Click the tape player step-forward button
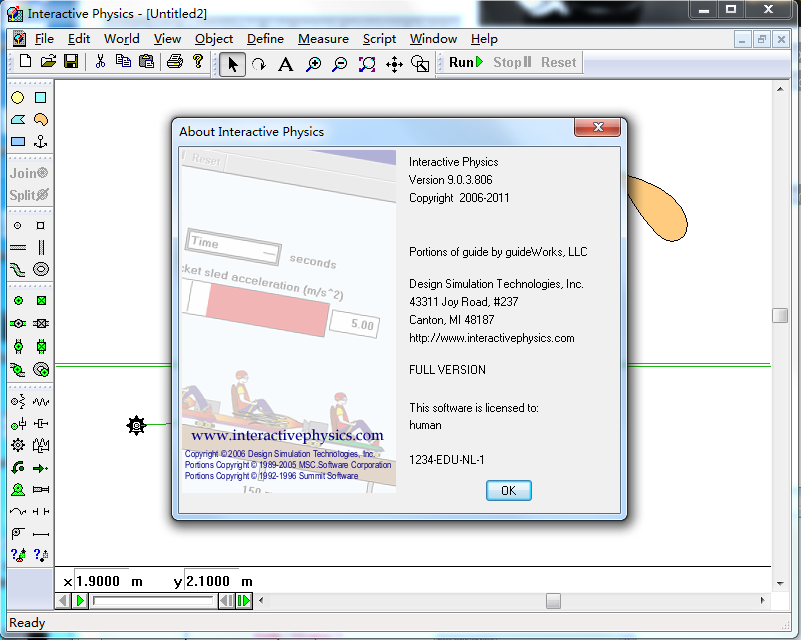This screenshot has height=640, width=801. pos(244,601)
